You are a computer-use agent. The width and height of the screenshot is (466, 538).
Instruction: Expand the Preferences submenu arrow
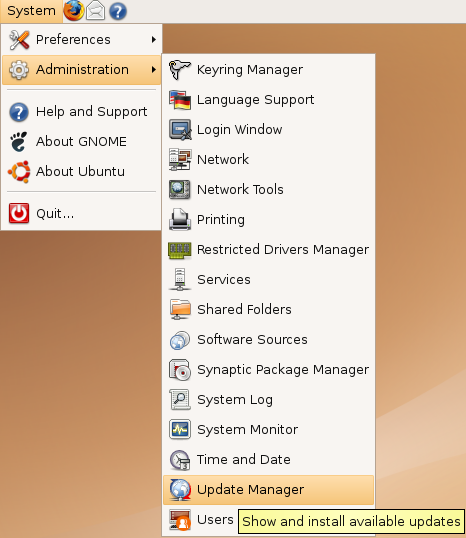point(154,39)
